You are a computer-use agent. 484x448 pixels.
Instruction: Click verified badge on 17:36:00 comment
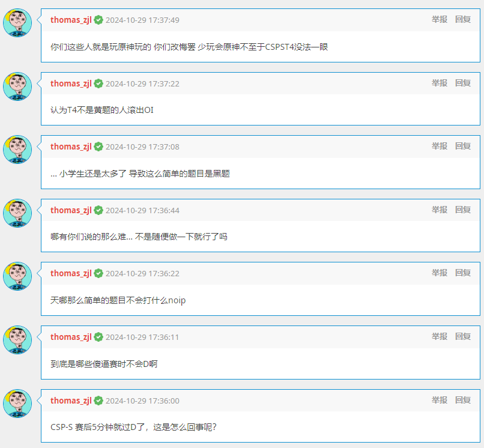point(98,401)
